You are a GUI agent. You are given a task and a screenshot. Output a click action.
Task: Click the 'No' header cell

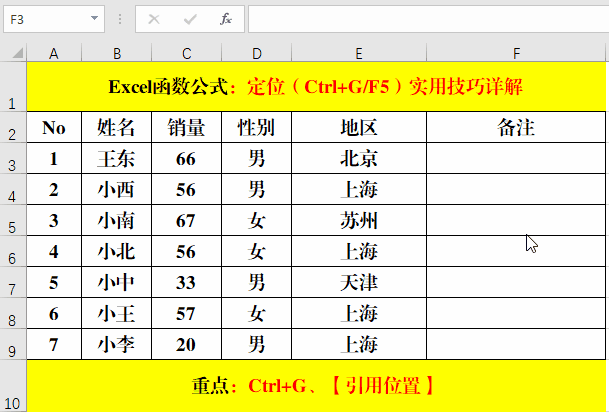tap(54, 127)
